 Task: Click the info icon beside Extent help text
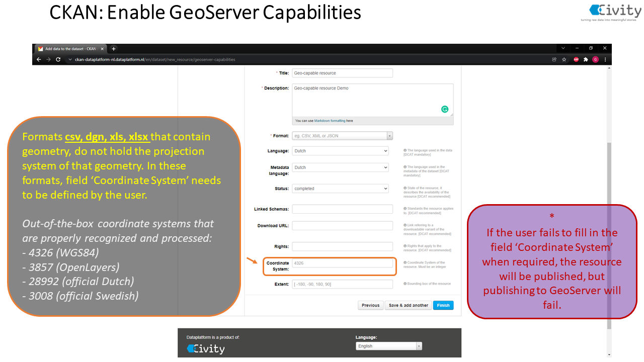pos(405,284)
